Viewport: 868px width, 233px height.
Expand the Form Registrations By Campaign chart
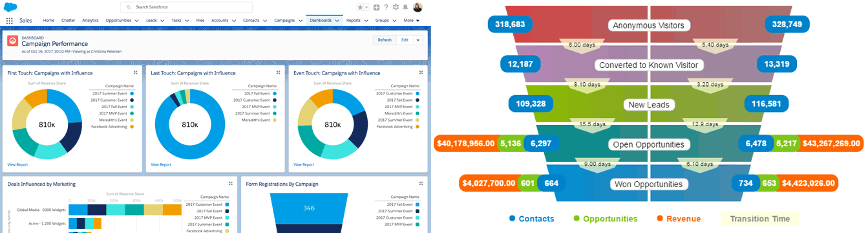(421, 183)
